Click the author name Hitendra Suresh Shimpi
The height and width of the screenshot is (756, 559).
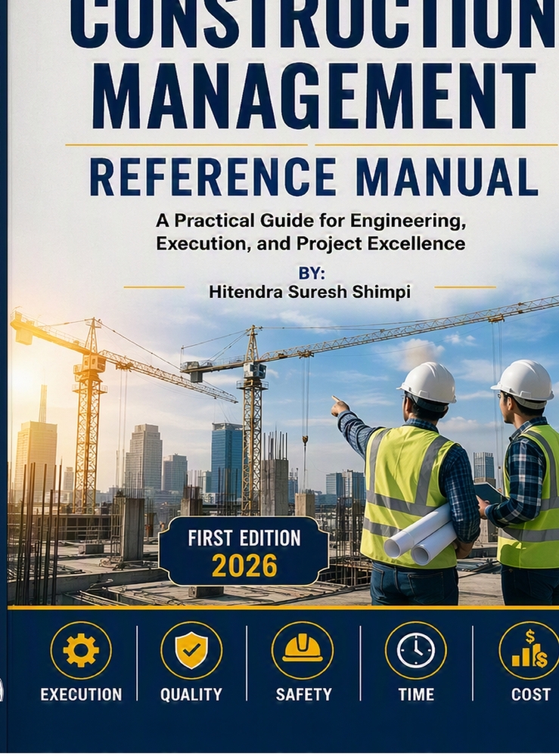click(x=309, y=292)
